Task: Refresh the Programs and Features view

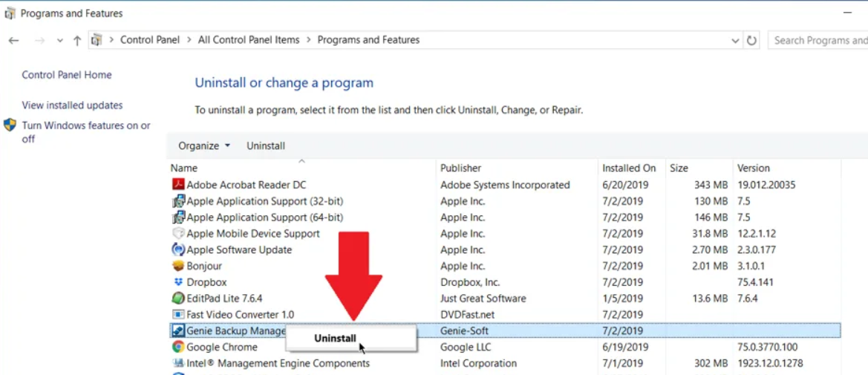Action: click(x=751, y=40)
